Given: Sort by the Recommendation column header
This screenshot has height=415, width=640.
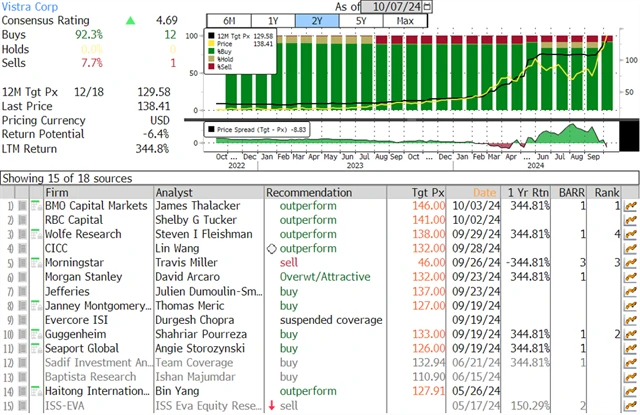Looking at the screenshot, I should coord(310,191).
